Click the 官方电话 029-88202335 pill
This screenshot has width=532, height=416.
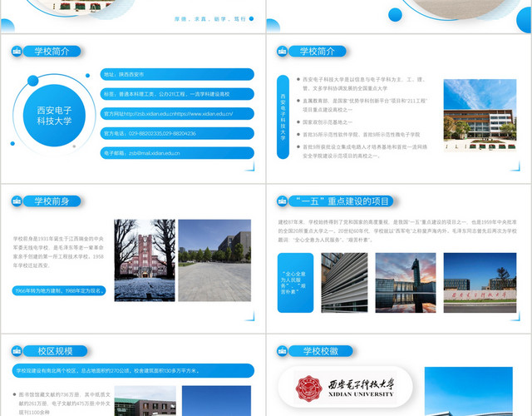pyautogui.click(x=177, y=133)
